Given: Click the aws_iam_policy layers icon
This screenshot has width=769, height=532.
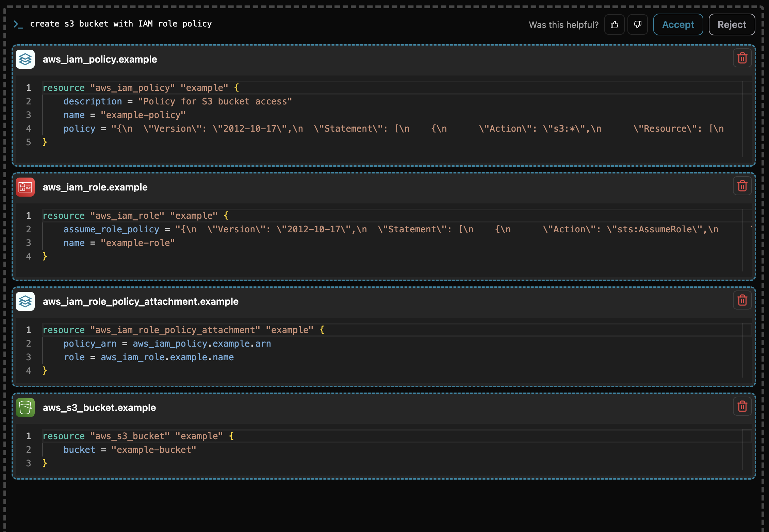Looking at the screenshot, I should pyautogui.click(x=25, y=59).
